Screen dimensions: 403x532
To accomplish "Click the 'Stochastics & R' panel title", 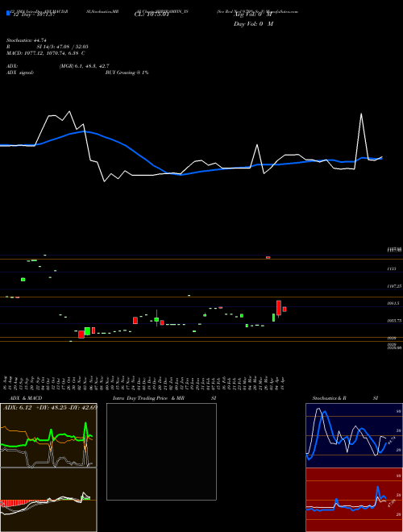I will pos(329,398).
